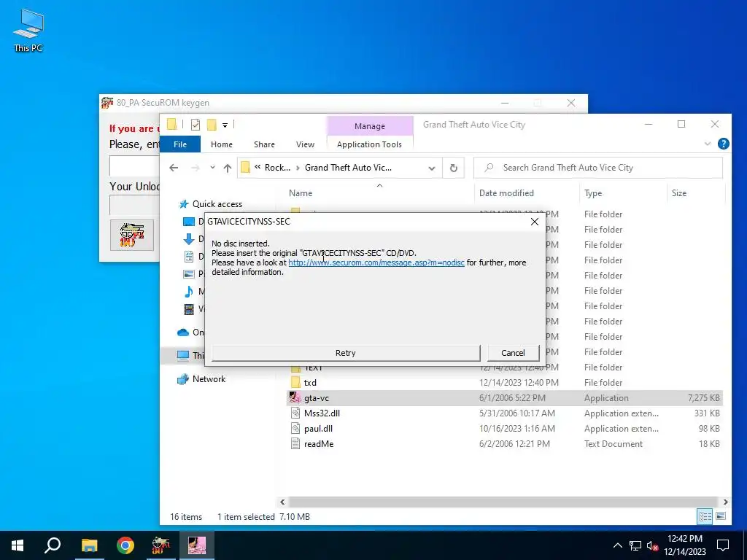This screenshot has height=560, width=747.
Task: Sort by Date modified column
Action: coord(506,192)
